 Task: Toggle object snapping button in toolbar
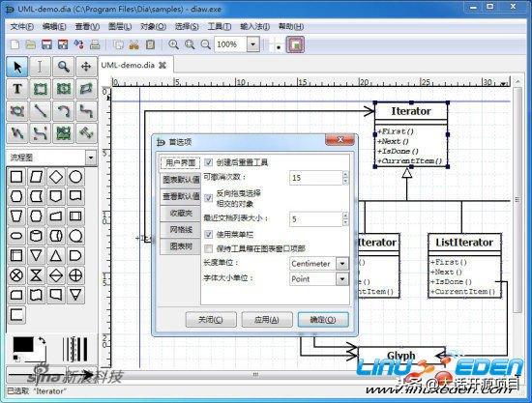pyautogui.click(x=295, y=44)
